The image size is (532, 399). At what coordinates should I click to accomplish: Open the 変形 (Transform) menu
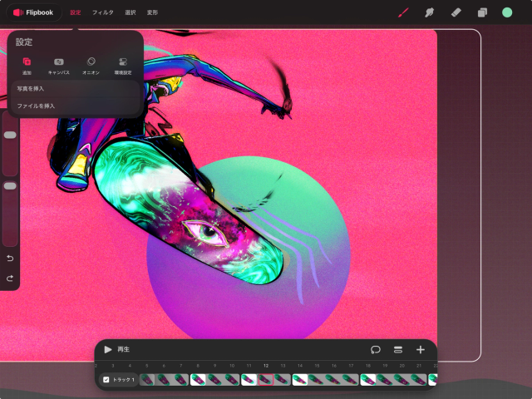[x=153, y=12]
